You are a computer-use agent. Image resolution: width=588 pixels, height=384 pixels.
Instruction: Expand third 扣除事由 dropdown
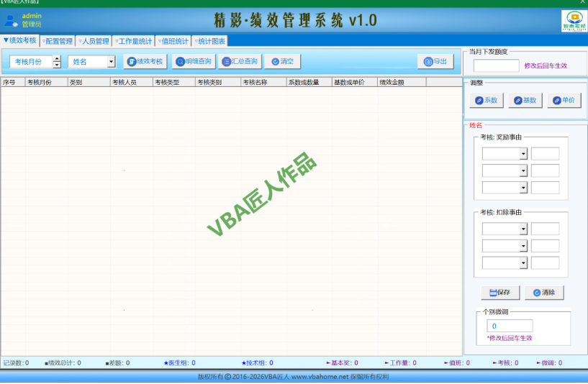523,263
